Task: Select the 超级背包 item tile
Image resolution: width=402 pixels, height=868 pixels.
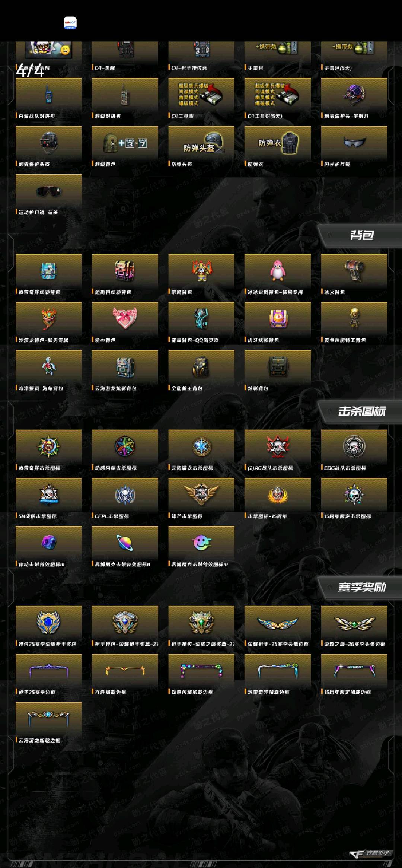Action: 125,147
